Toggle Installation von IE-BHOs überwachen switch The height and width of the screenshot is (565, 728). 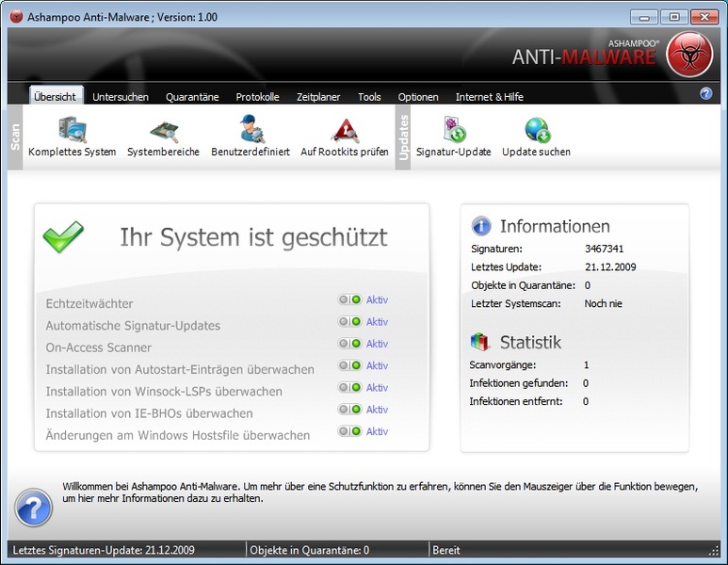coord(349,410)
